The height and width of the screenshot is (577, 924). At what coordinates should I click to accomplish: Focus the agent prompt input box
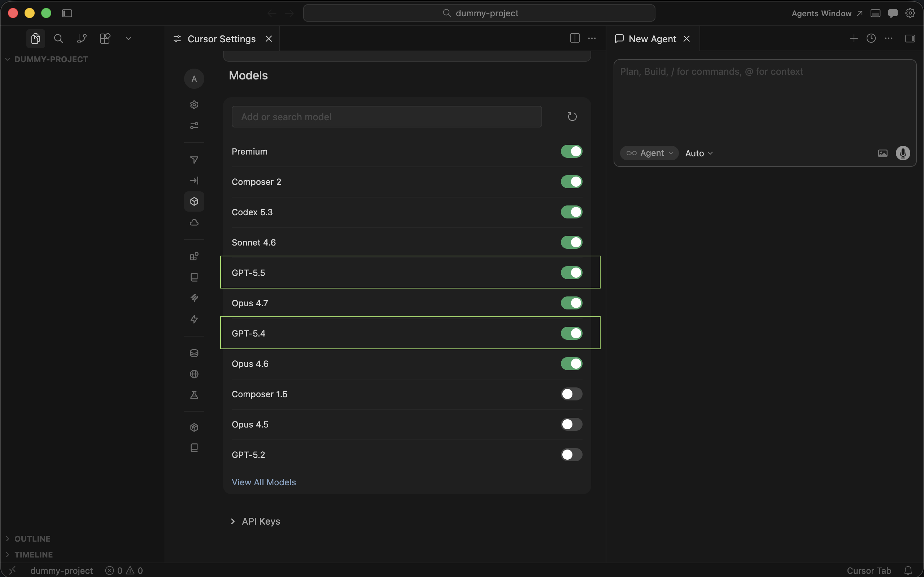coord(764,101)
